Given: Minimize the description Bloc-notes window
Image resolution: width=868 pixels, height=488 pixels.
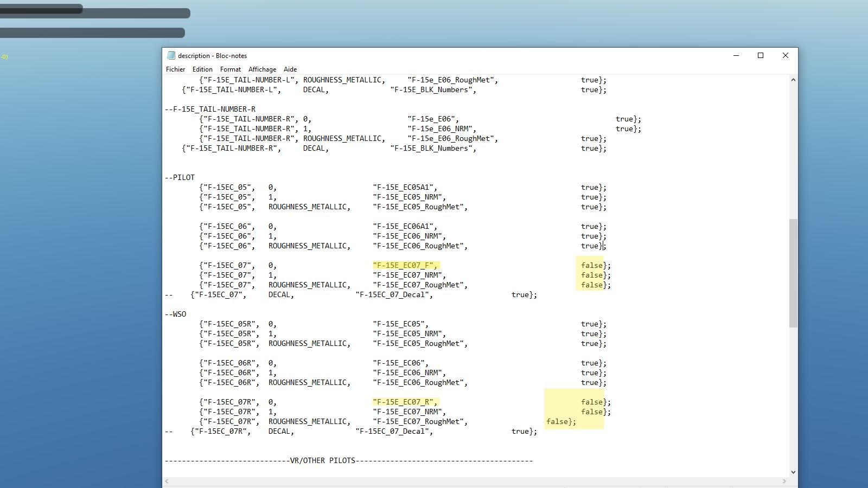Looking at the screenshot, I should 736,55.
